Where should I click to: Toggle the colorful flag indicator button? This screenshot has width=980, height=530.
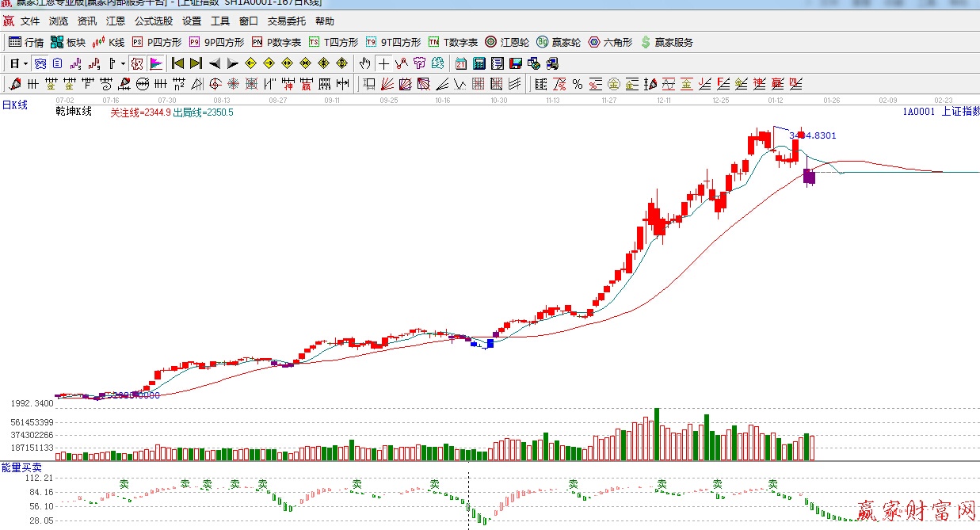tap(156, 63)
